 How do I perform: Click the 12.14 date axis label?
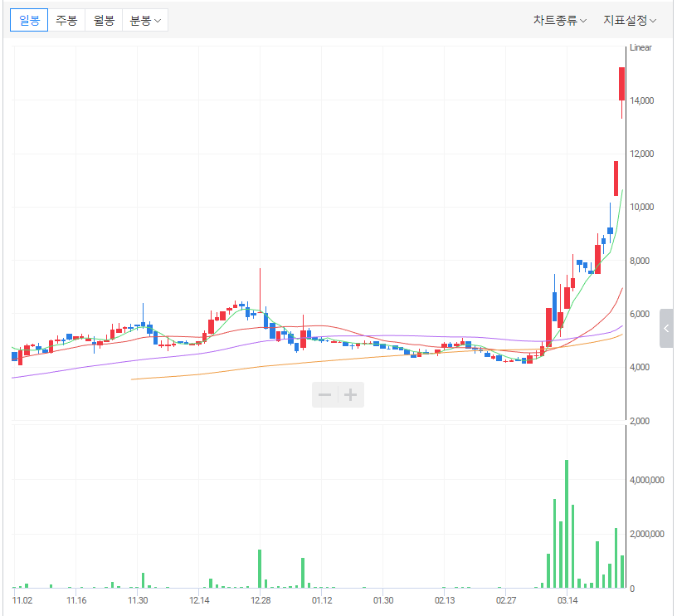(x=199, y=600)
